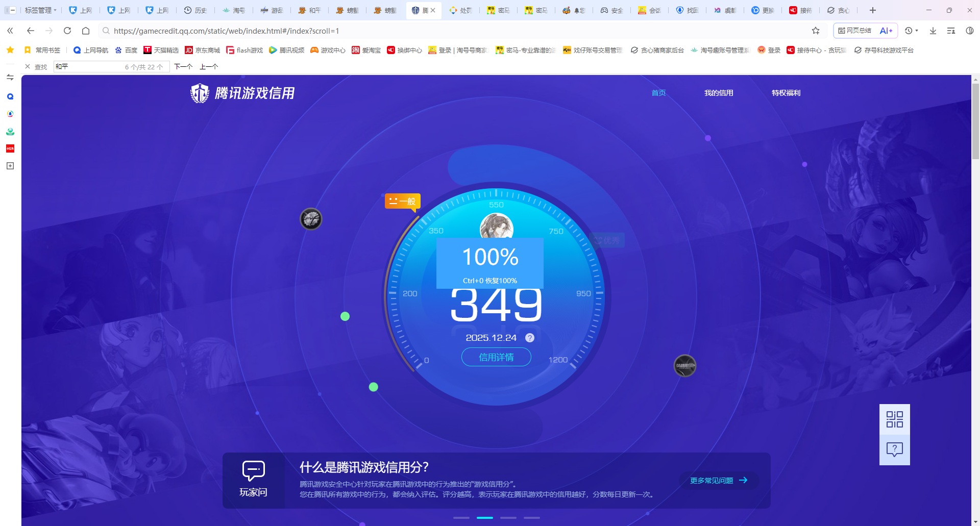Click 下一个 to find next search match
The width and height of the screenshot is (980, 526).
[x=183, y=66]
